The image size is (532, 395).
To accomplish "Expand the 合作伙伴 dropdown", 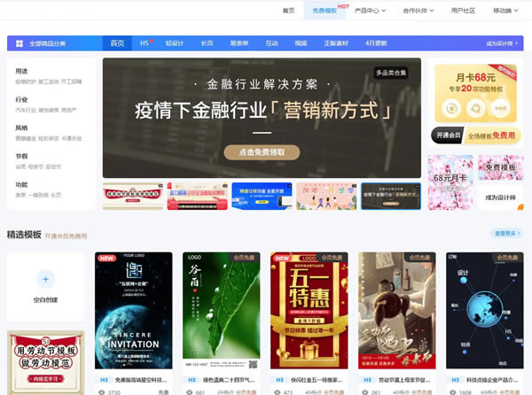I will click(419, 11).
